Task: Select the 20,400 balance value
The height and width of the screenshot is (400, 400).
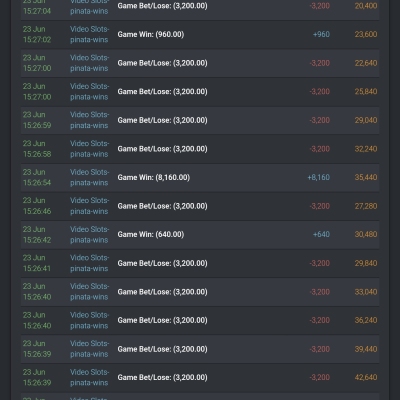Action: point(366,6)
